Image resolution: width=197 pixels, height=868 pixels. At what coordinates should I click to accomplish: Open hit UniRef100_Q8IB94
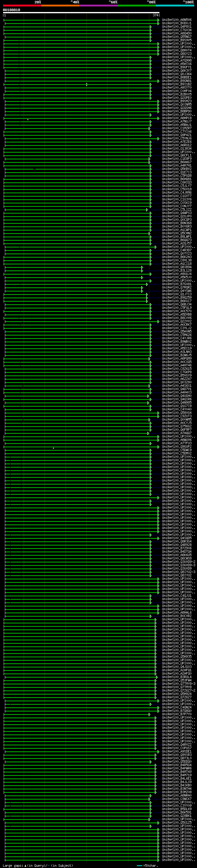[177, 267]
